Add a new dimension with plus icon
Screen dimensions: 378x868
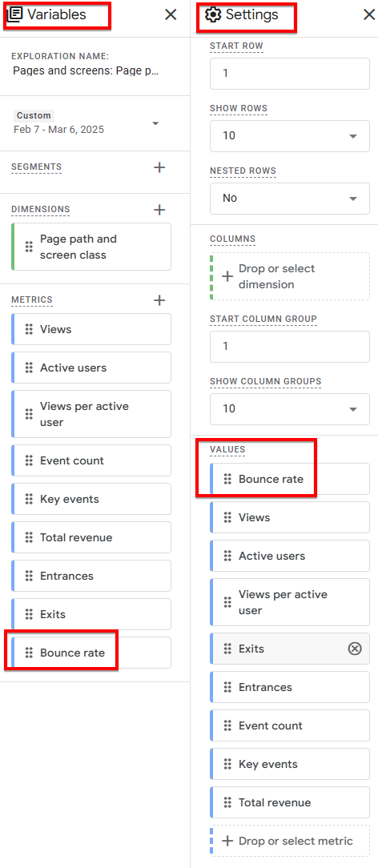159,210
